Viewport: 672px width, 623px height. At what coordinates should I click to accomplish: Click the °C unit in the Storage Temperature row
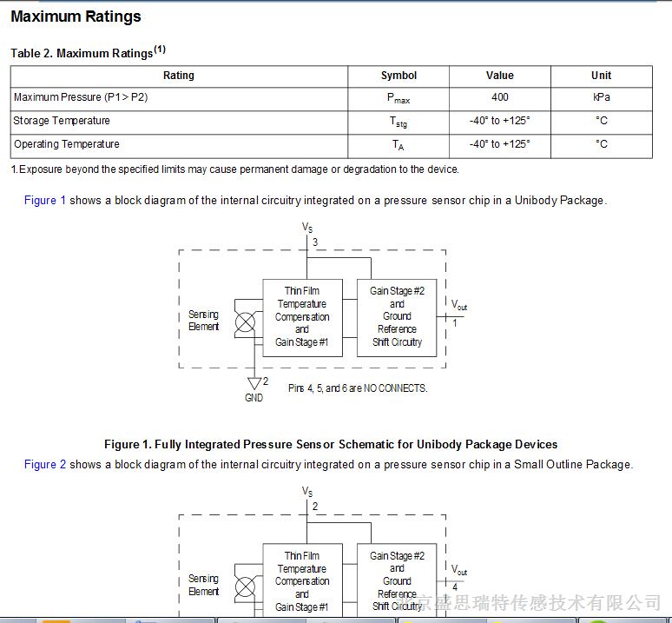(602, 121)
